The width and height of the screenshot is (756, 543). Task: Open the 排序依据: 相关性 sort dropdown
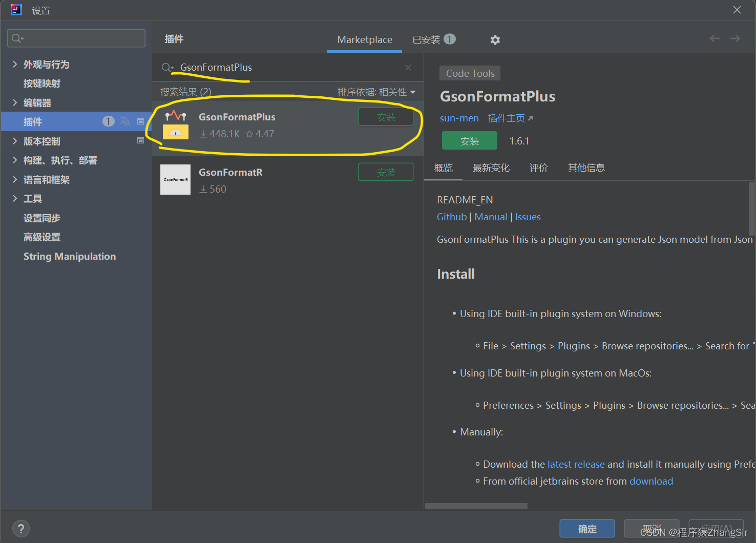click(x=376, y=92)
